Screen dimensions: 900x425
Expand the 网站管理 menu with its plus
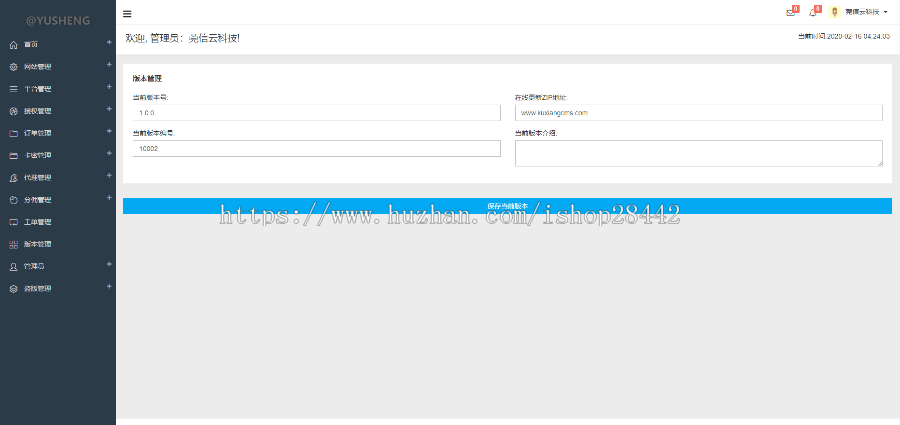coord(109,65)
